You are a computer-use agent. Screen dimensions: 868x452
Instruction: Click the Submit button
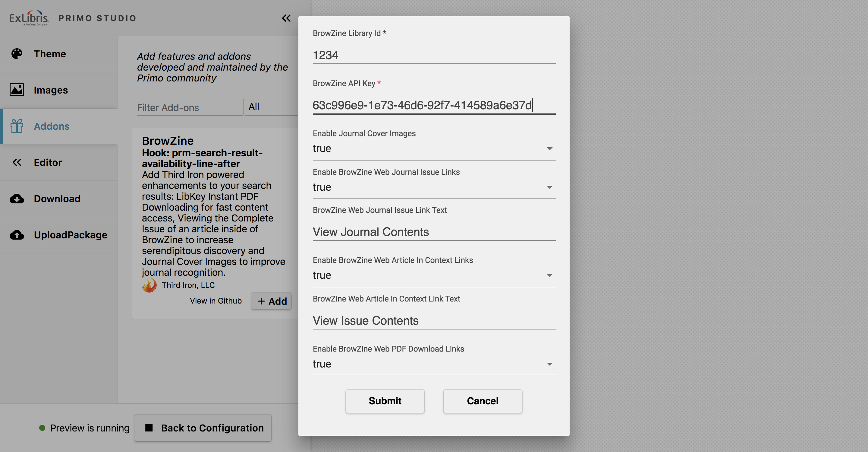385,400
